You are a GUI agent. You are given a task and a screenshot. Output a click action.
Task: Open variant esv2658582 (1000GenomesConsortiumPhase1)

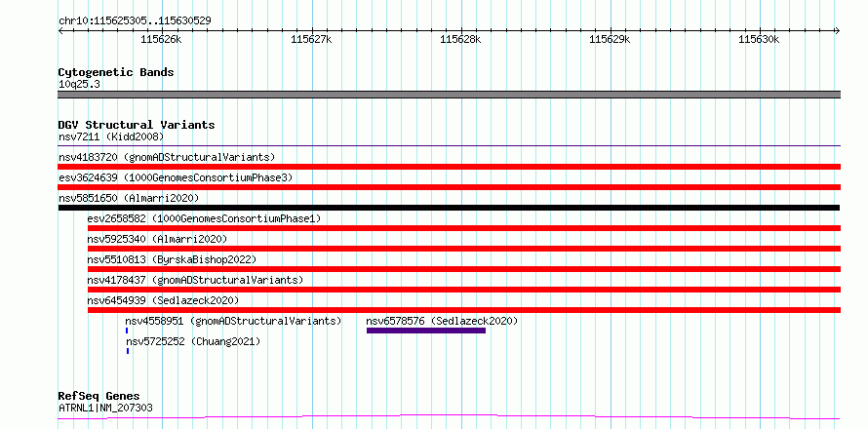(204, 218)
